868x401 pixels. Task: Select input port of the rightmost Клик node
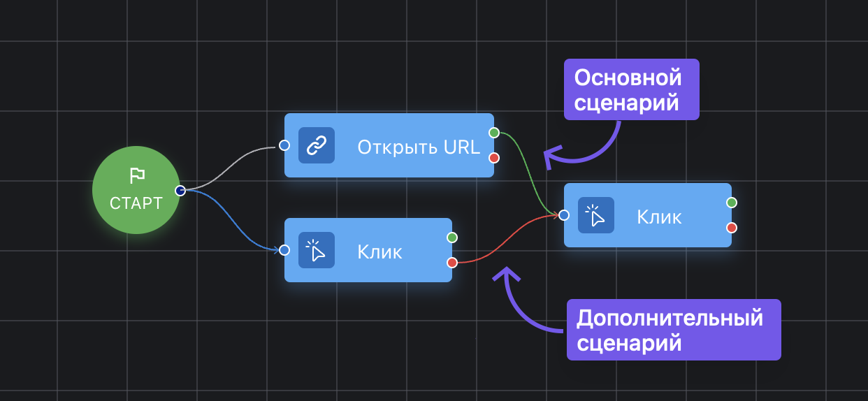[x=564, y=215]
